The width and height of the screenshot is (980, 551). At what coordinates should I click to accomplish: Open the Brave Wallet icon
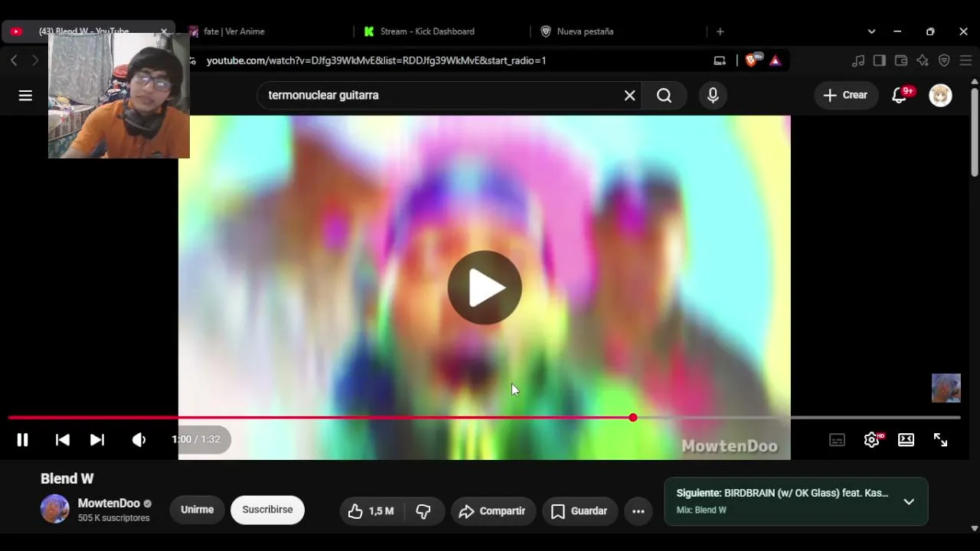pyautogui.click(x=901, y=60)
